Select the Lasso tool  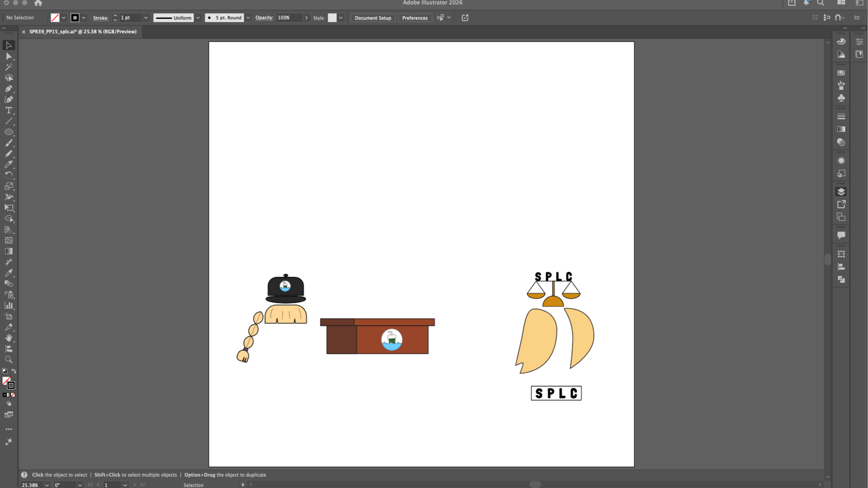[9, 78]
